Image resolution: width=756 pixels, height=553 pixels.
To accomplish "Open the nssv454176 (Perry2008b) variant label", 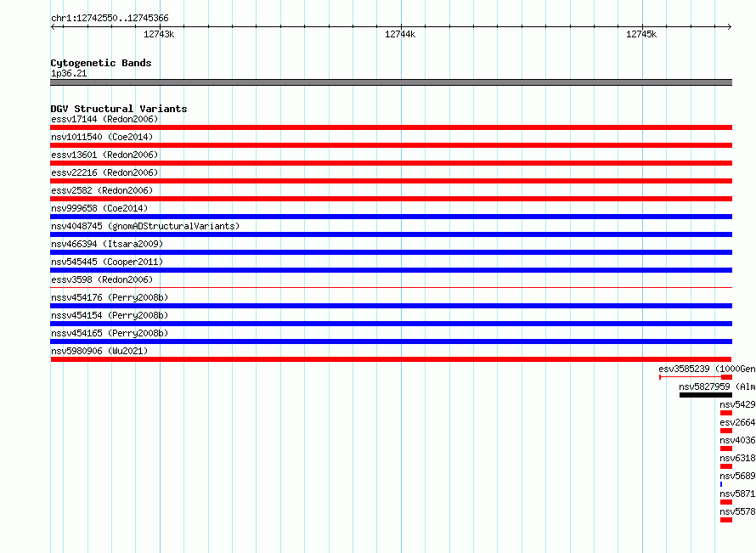I will (110, 297).
